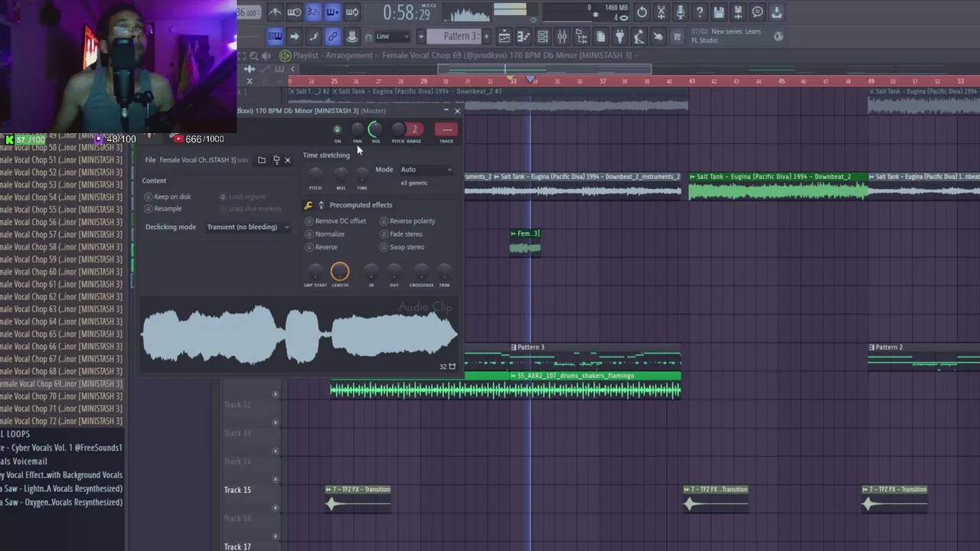Click the stamp tool icon in toolbar
980x551 pixels.
(351, 36)
